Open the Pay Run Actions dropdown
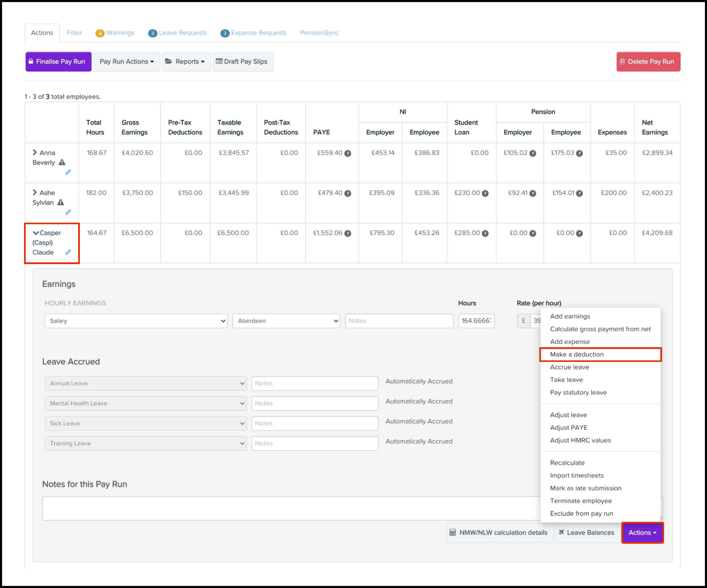Image resolution: width=707 pixels, height=588 pixels. tap(127, 62)
